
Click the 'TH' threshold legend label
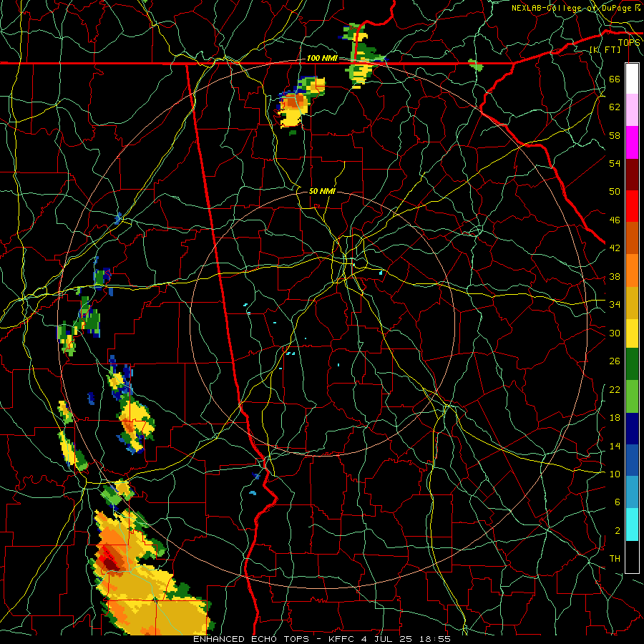tap(615, 558)
